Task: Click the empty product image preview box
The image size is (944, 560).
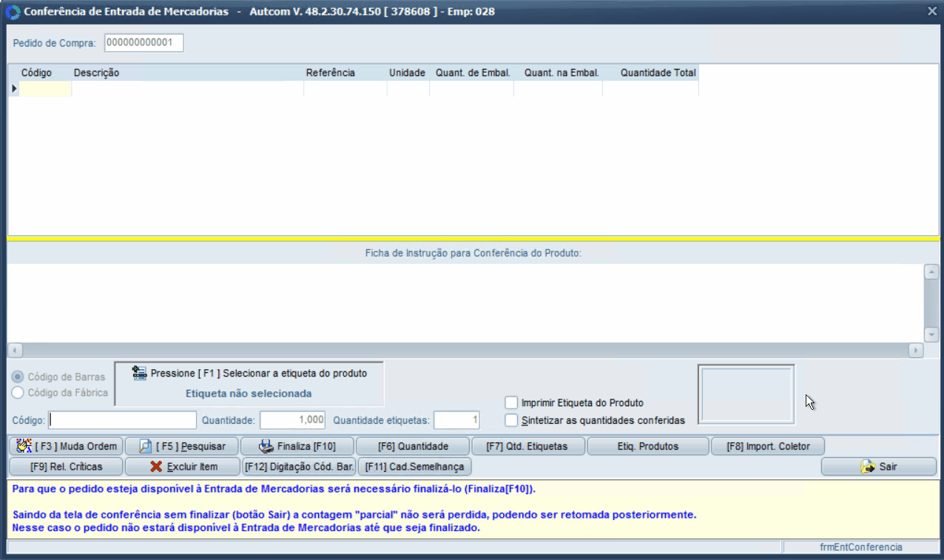Action: [x=746, y=395]
